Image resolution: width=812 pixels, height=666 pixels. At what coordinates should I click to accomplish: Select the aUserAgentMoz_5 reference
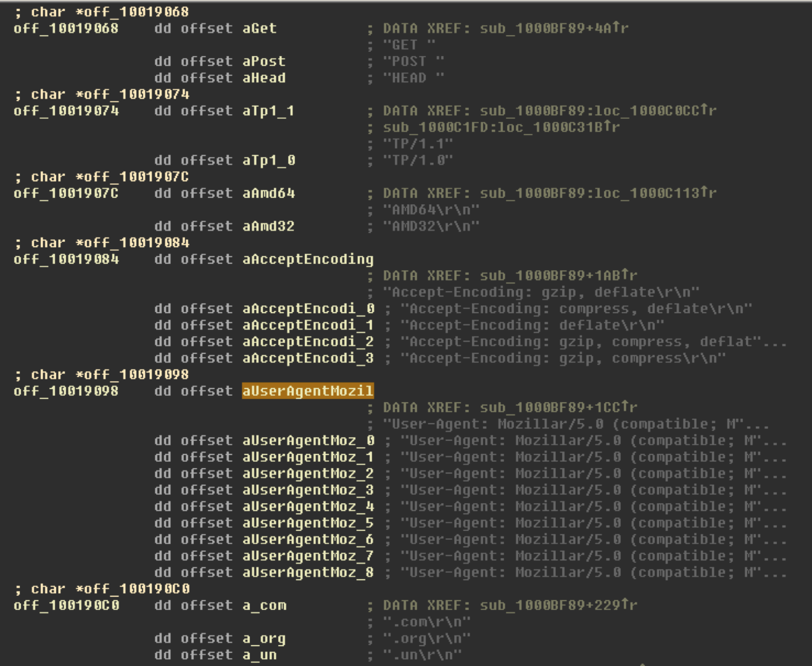(x=307, y=523)
